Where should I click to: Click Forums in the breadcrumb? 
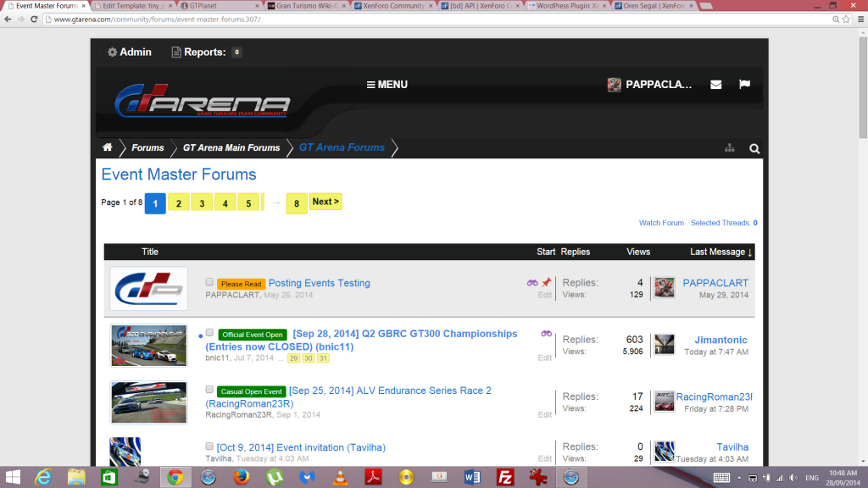coord(147,147)
